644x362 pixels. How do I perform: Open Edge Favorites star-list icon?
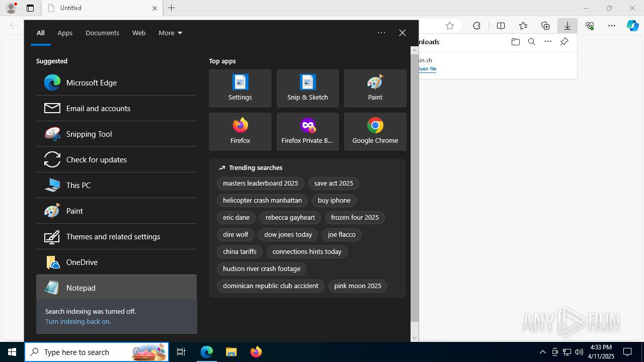click(523, 26)
